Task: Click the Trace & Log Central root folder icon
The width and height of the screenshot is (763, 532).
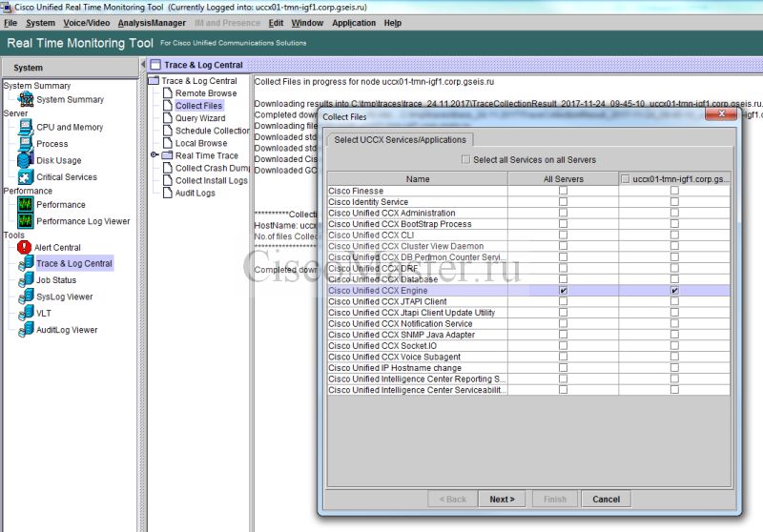Action: pyautogui.click(x=154, y=80)
